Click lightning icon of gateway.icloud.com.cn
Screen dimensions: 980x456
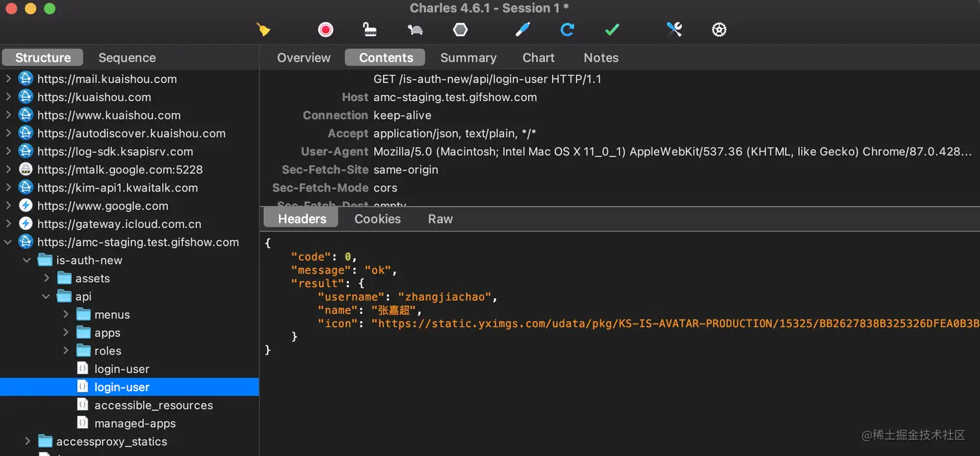point(25,224)
